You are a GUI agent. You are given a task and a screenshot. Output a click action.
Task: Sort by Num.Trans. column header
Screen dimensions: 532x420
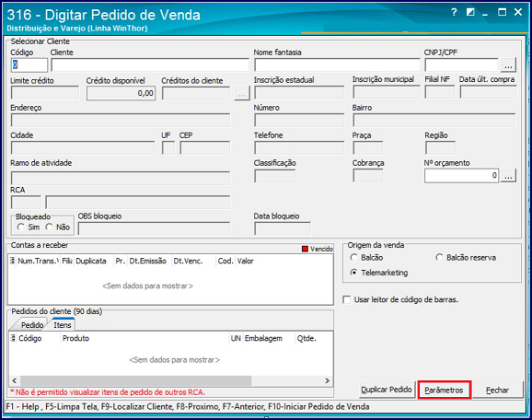coord(38,261)
